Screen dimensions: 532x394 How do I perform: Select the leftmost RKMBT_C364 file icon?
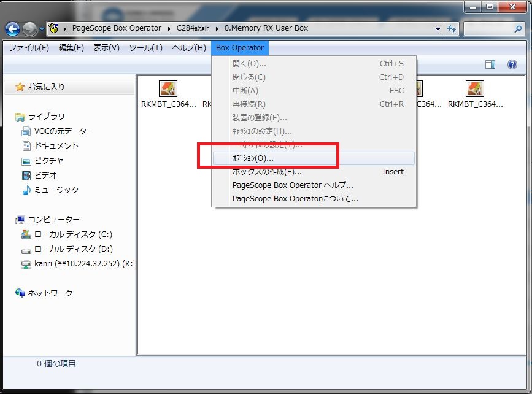click(168, 89)
